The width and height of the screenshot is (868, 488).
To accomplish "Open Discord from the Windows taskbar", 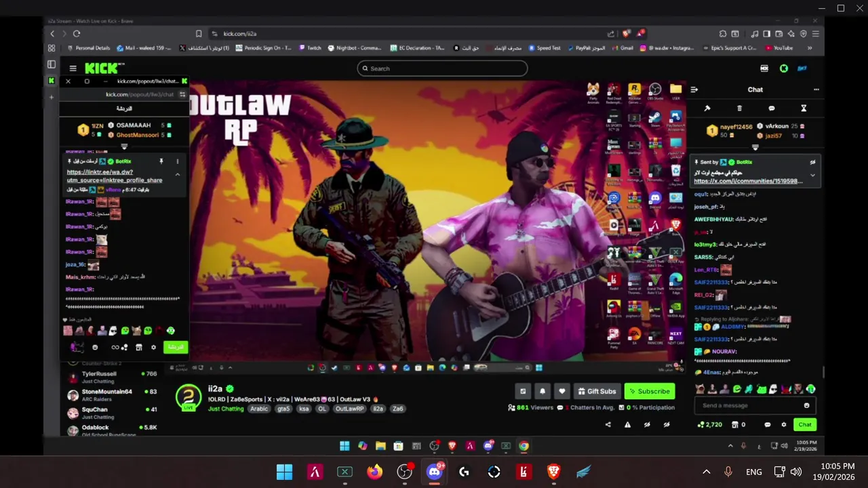I will click(435, 472).
